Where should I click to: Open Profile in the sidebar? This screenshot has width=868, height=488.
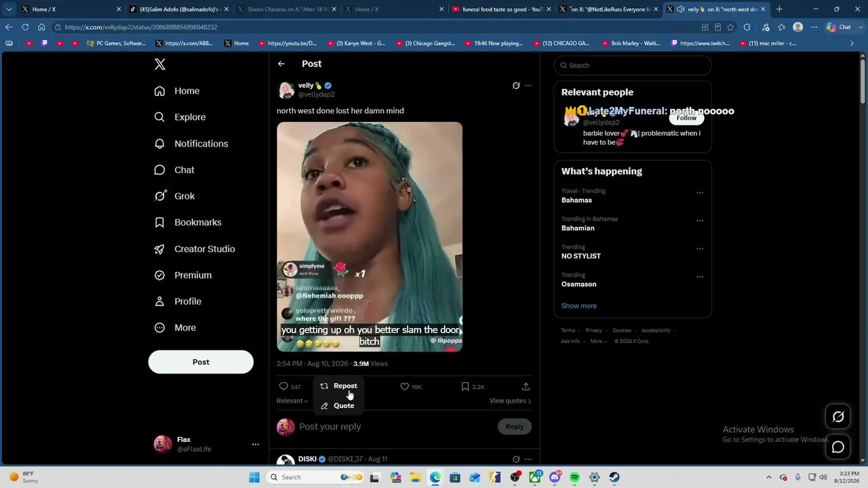178,302
